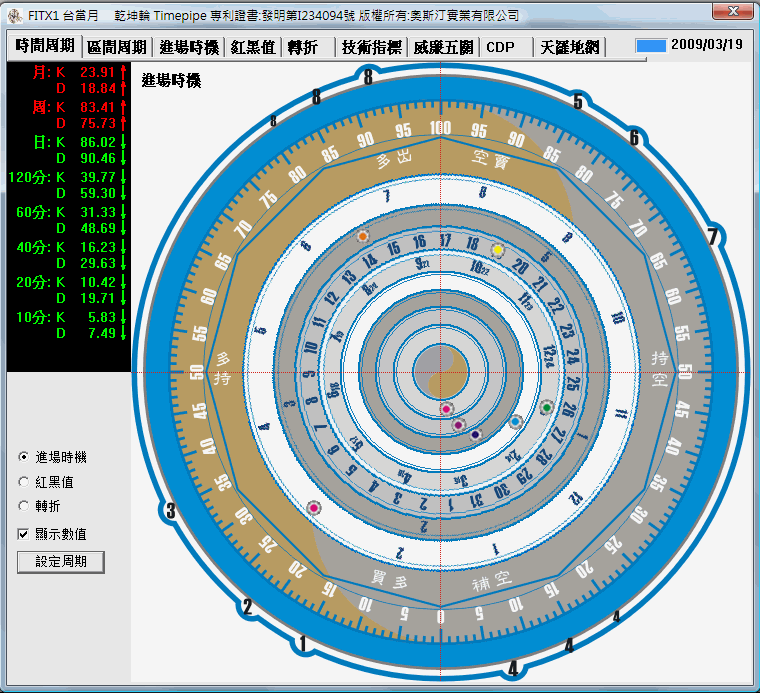
Task: Click the orange marker dot on the dial
Action: [x=363, y=236]
